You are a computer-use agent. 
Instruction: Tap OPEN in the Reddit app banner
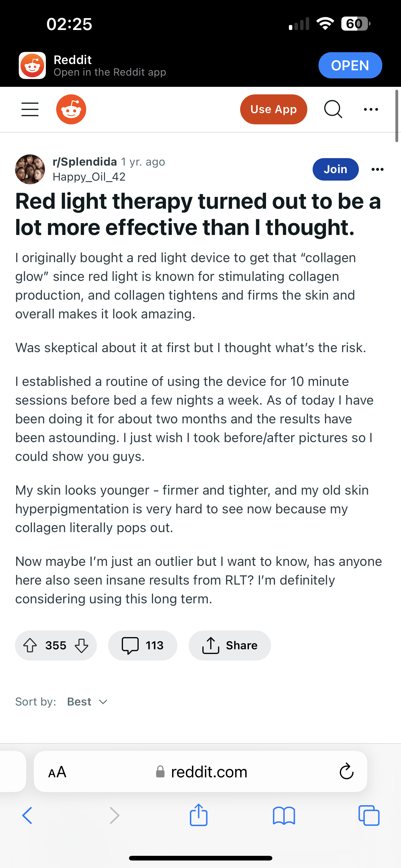(350, 65)
